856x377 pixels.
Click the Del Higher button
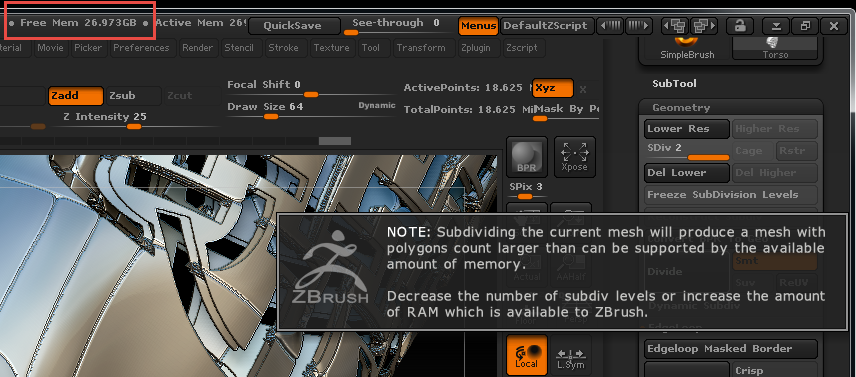(775, 173)
